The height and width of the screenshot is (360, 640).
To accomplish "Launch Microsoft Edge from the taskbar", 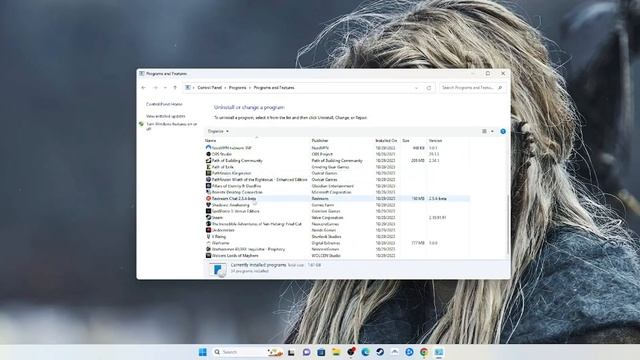I will [x=365, y=352].
